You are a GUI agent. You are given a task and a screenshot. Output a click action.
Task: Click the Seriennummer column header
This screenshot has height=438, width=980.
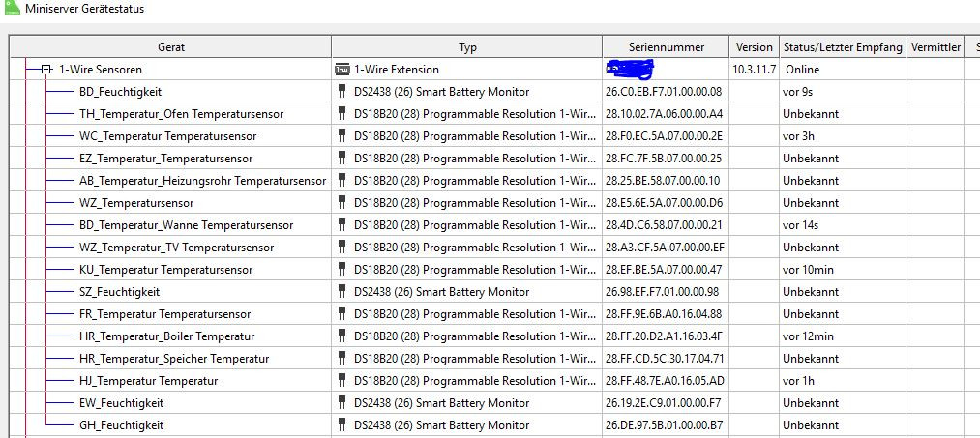point(667,46)
